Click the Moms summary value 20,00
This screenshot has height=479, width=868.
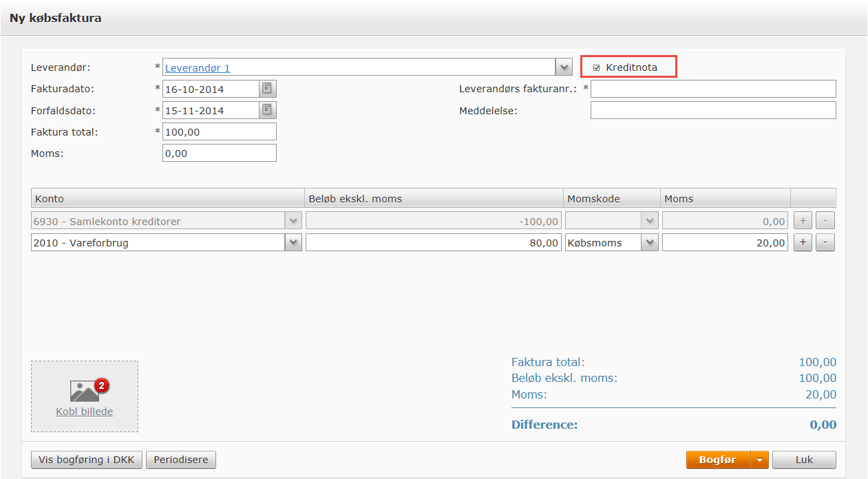[821, 394]
